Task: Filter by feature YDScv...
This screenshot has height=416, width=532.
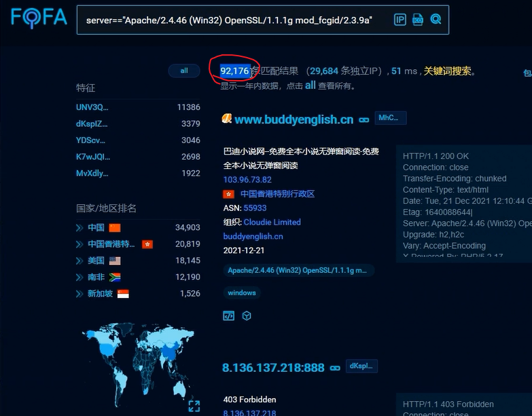Action: pyautogui.click(x=90, y=140)
